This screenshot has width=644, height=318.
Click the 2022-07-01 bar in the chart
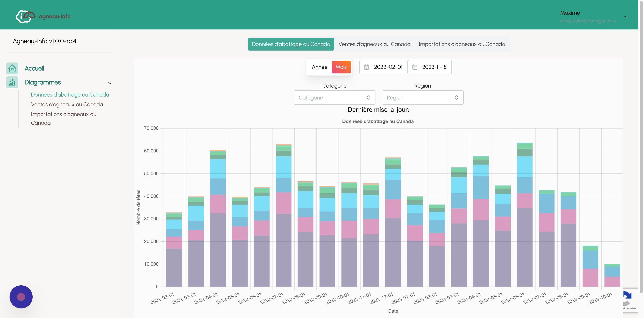[x=283, y=215]
